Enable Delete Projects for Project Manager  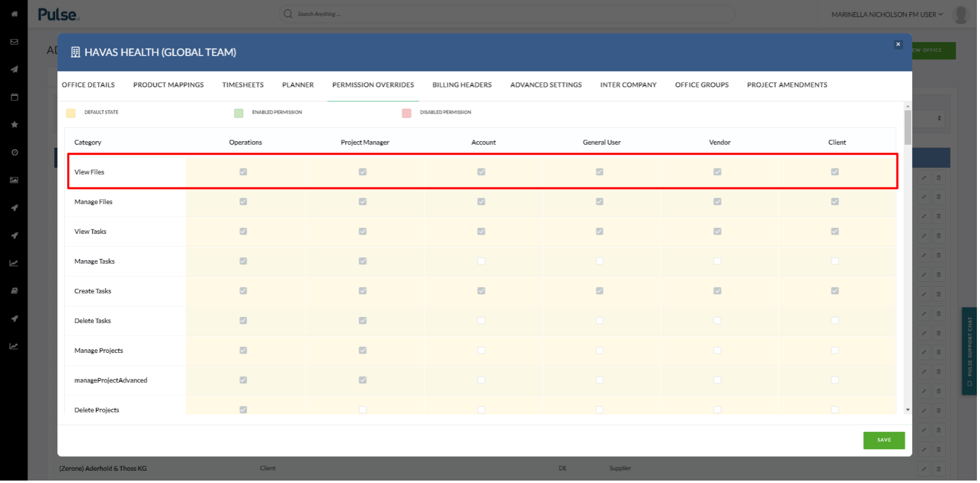(364, 411)
